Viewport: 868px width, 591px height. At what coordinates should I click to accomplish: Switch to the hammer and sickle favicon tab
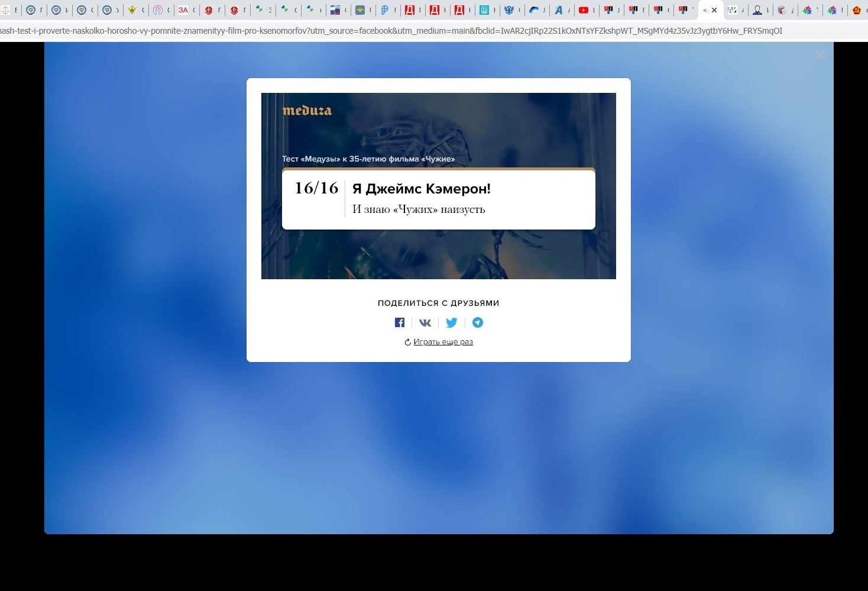pyautogui.click(x=857, y=10)
